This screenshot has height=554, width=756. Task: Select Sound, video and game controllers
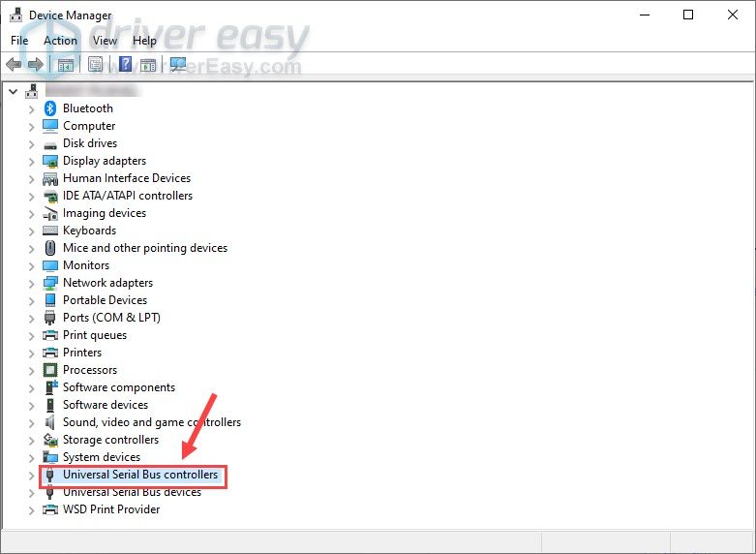pos(151,422)
